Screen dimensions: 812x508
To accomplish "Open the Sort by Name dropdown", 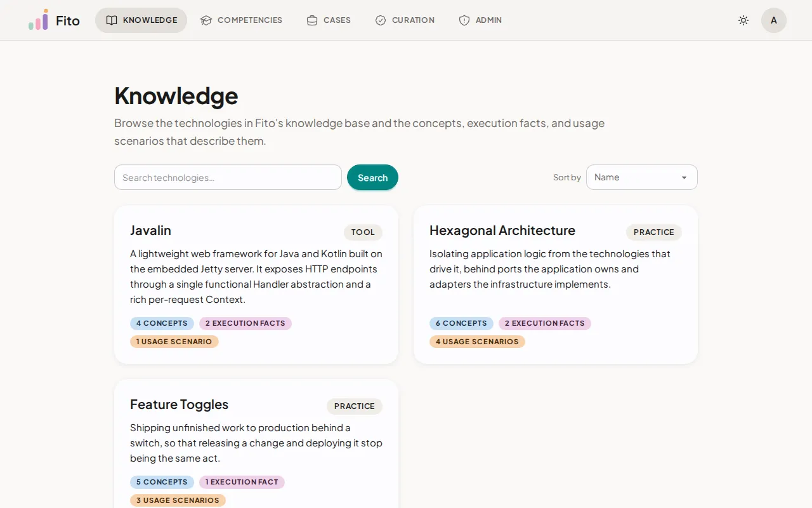I will (642, 177).
